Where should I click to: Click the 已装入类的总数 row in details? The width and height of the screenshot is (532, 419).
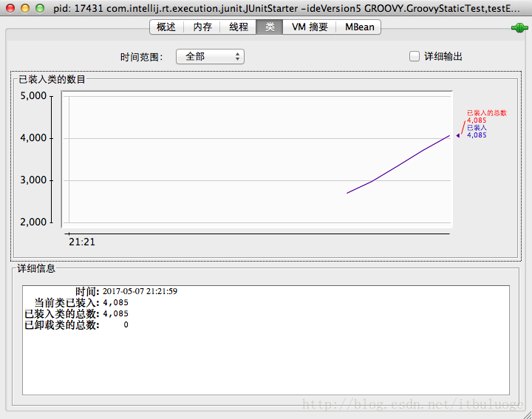tap(77, 313)
